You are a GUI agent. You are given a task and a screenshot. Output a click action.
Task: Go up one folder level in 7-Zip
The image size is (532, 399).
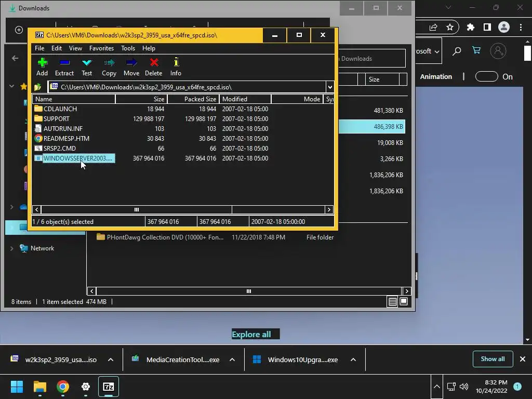pyautogui.click(x=37, y=87)
